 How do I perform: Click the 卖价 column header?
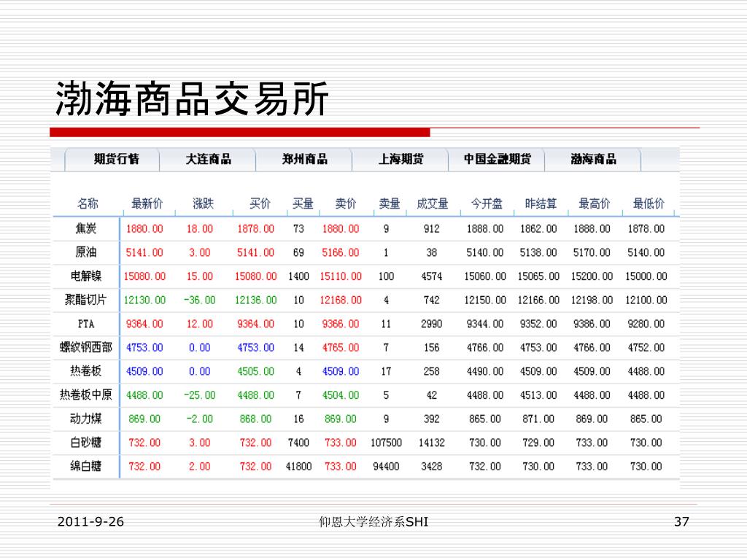(345, 204)
